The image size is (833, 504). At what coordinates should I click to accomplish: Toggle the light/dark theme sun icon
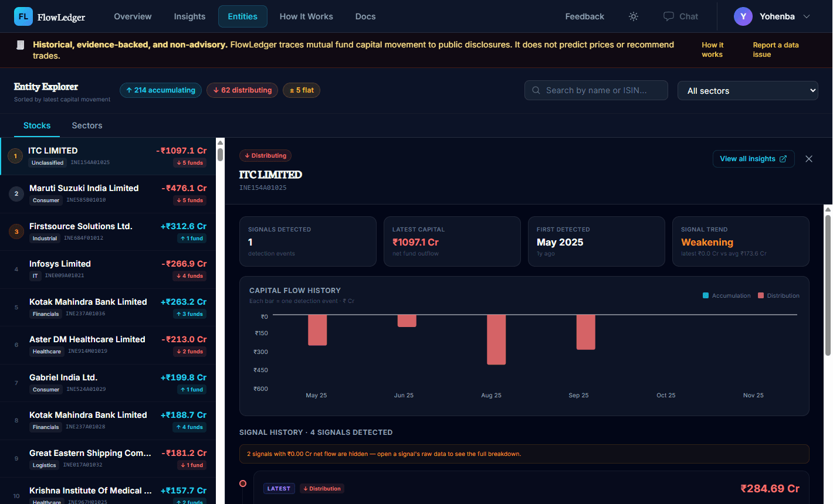(x=634, y=16)
